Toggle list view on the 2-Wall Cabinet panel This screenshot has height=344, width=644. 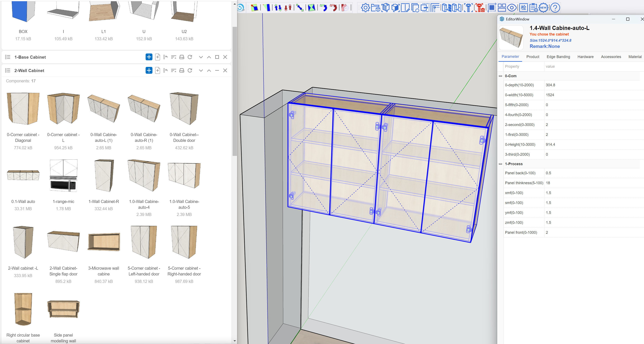(x=8, y=70)
